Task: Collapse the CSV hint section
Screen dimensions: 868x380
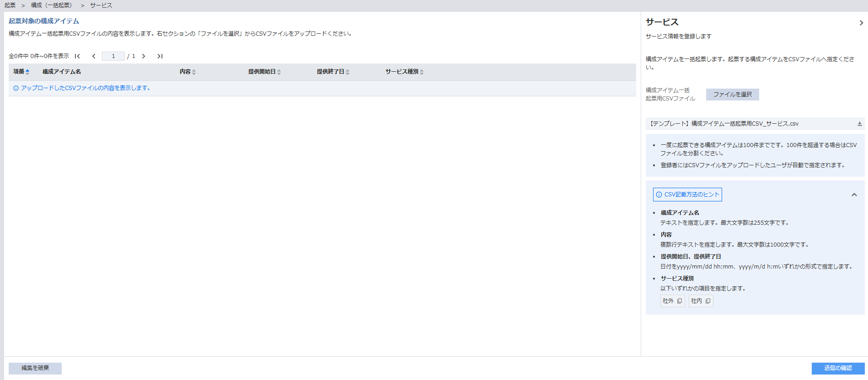Action: tap(854, 195)
